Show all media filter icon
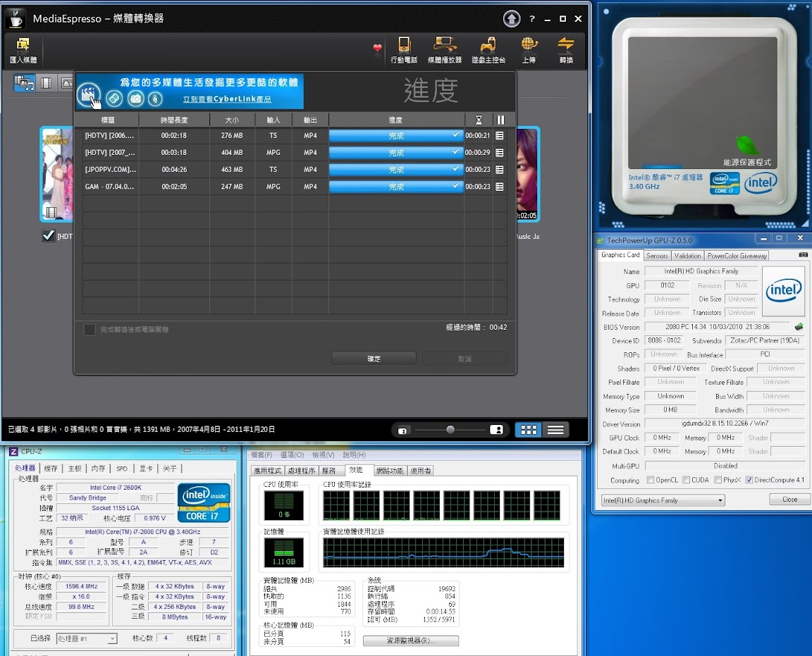The image size is (812, 656). (x=24, y=83)
